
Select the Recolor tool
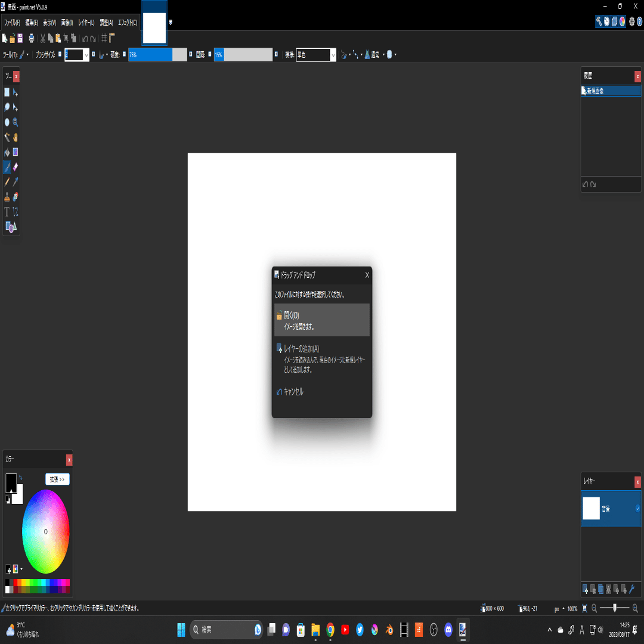pyautogui.click(x=15, y=197)
